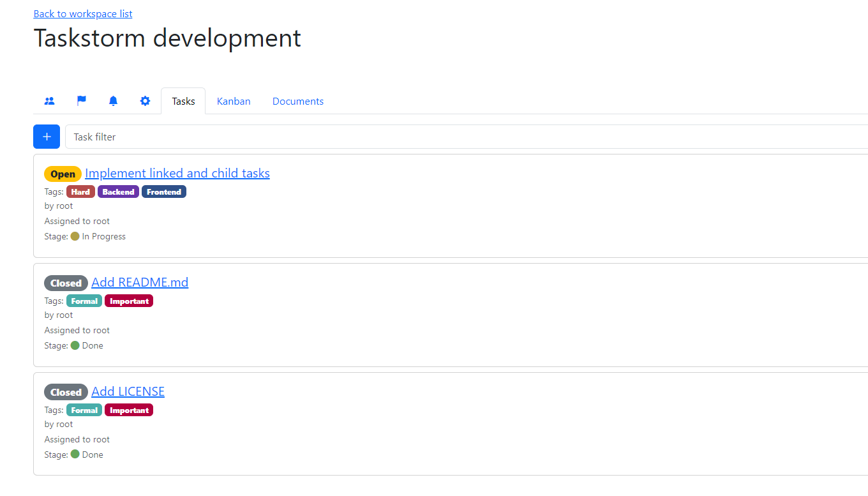This screenshot has height=496, width=868.
Task: Open the Add LICENSE task
Action: tap(128, 391)
